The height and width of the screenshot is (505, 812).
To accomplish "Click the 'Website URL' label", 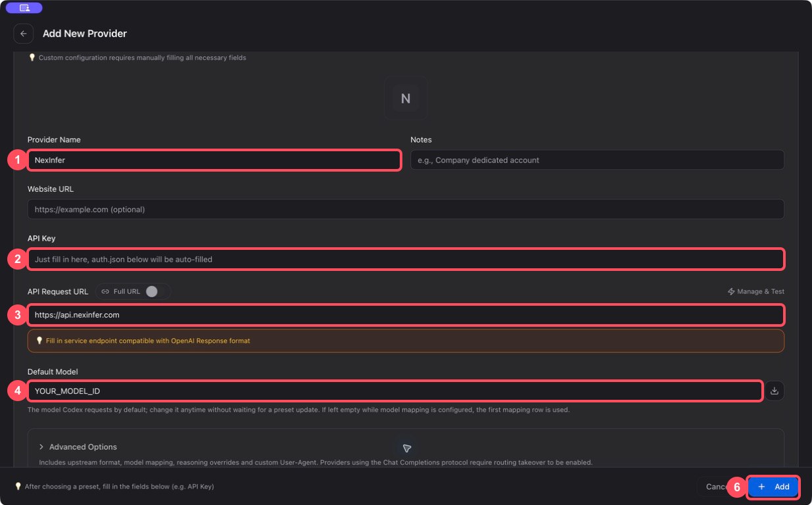I will (x=51, y=189).
